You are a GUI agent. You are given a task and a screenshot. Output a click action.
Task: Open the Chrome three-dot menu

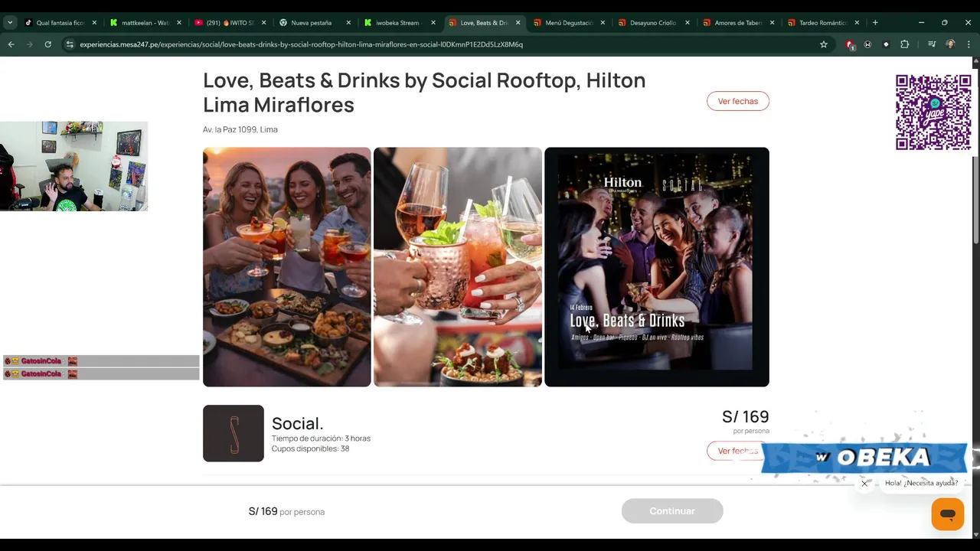pos(969,44)
